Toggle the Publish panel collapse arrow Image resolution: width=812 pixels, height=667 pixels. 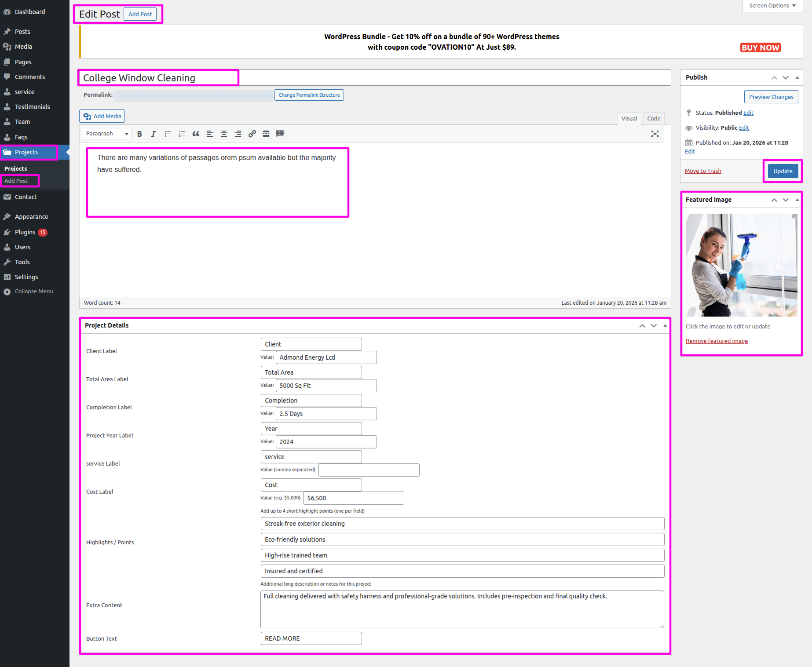pos(797,78)
